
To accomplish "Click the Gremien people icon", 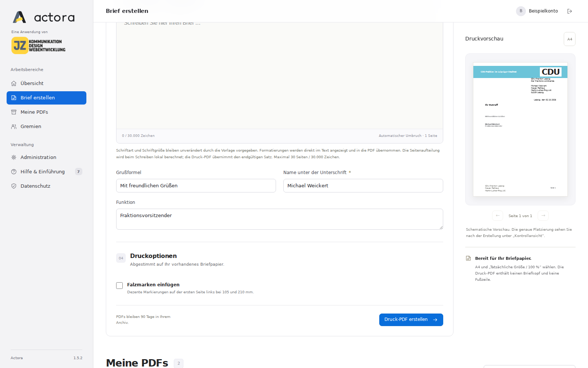I will click(14, 127).
